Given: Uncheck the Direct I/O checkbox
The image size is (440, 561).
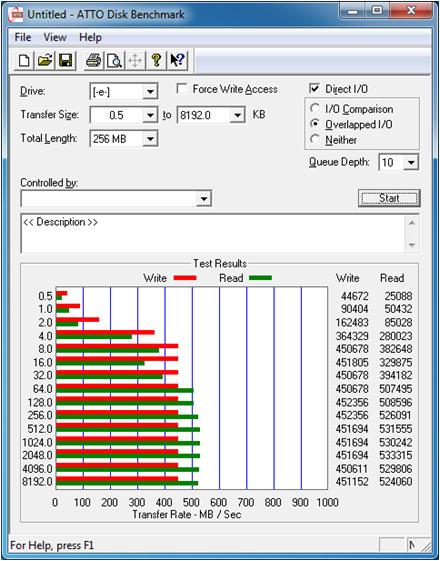Looking at the screenshot, I should 314,89.
